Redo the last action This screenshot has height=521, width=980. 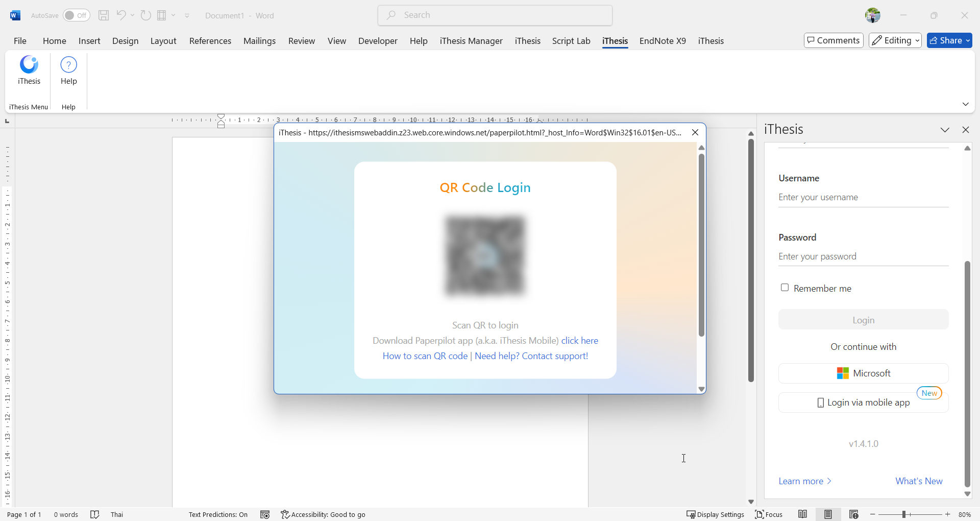(146, 15)
